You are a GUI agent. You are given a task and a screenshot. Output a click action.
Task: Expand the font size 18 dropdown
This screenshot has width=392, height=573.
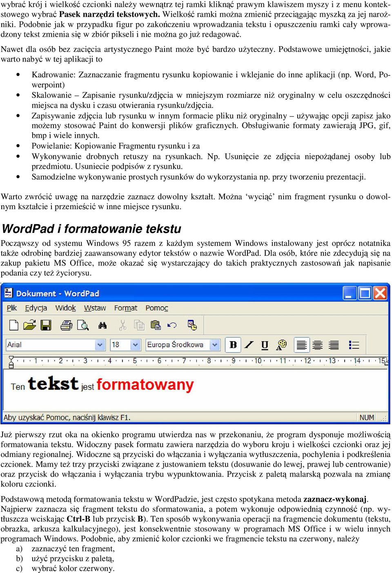(136, 345)
